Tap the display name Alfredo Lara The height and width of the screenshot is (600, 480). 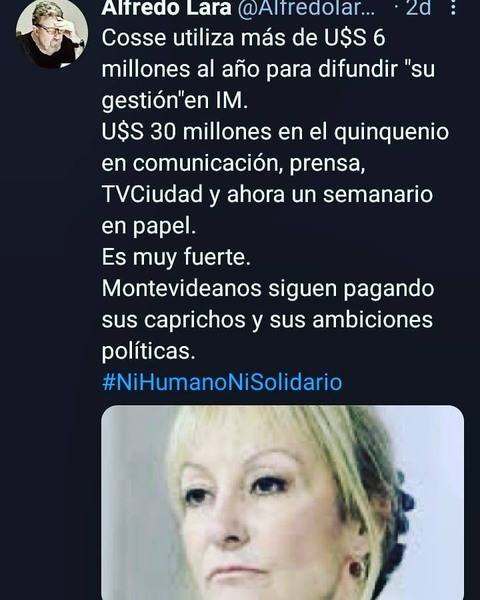click(166, 8)
